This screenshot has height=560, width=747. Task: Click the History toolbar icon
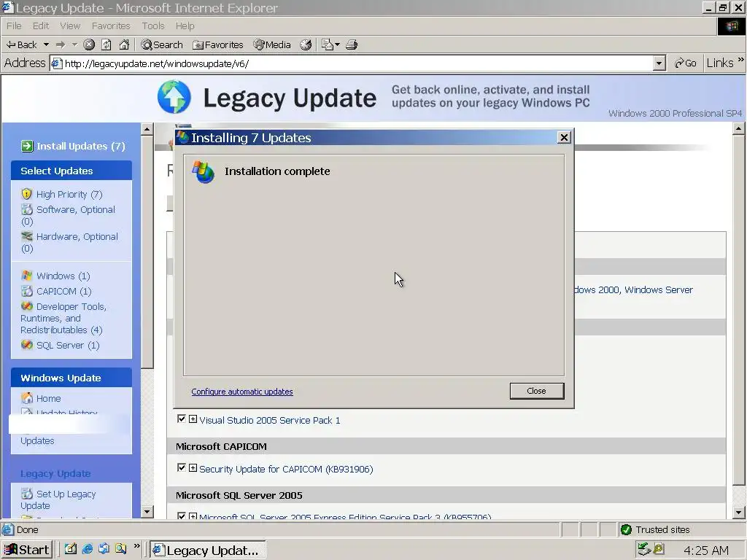click(306, 44)
